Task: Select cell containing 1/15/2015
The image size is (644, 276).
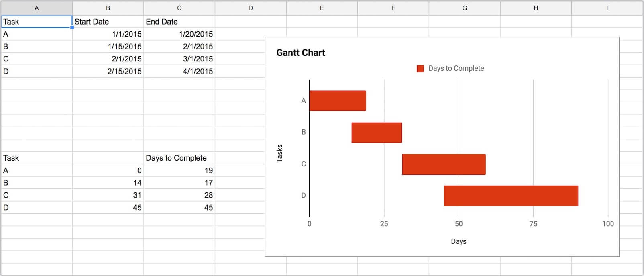Action: click(108, 47)
